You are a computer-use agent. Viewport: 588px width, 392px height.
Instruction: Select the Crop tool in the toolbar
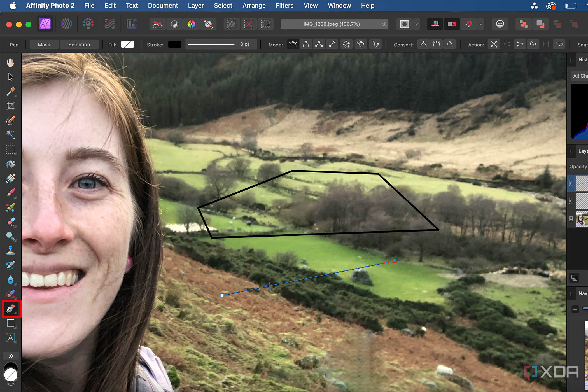pos(10,106)
